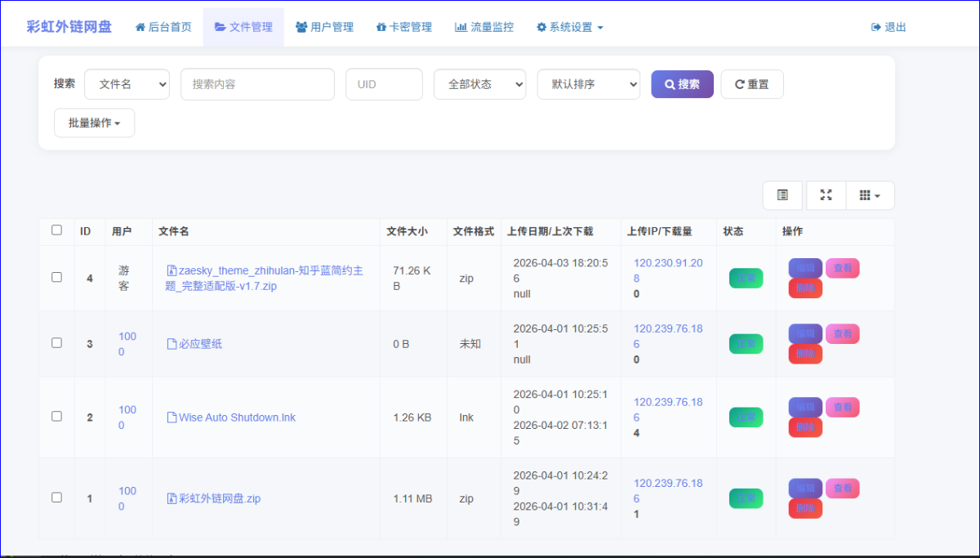Screen dimensions: 980x558
Task: Open the 默认排序 sort dropdown
Action: pyautogui.click(x=588, y=84)
